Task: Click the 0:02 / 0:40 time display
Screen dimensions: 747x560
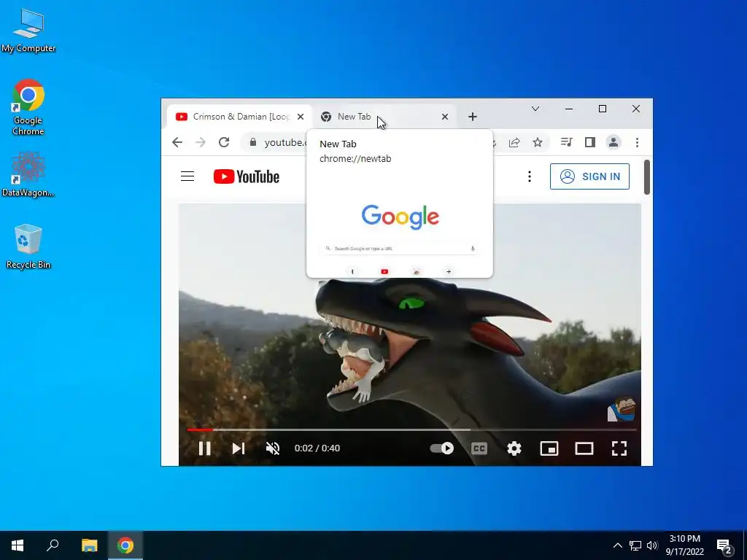Action: (317, 448)
